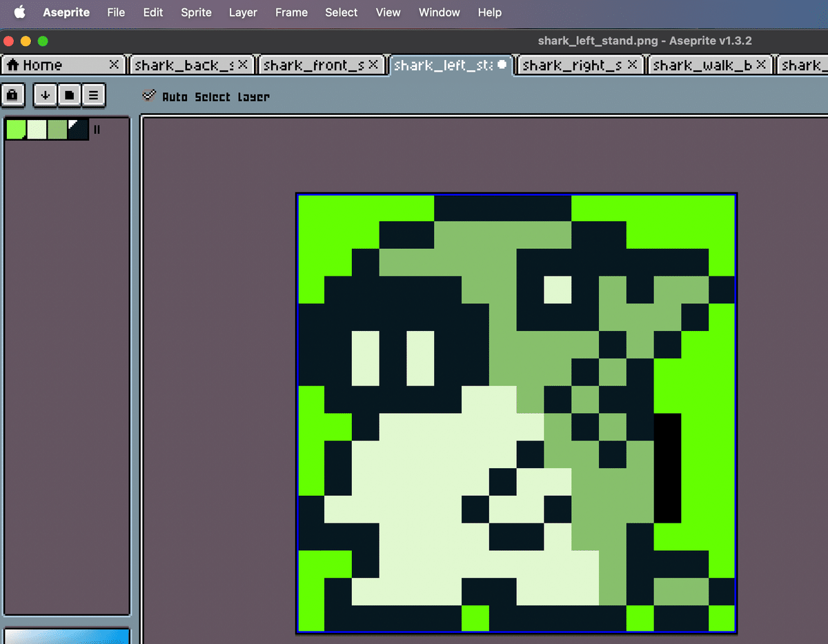
Task: Close the shark_walk_b tab
Action: [x=761, y=64]
